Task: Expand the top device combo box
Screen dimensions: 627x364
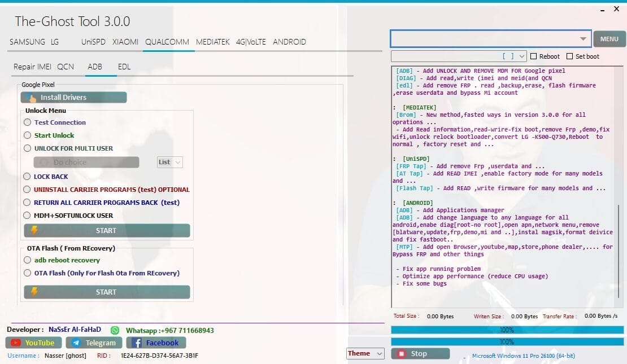Action: point(583,39)
